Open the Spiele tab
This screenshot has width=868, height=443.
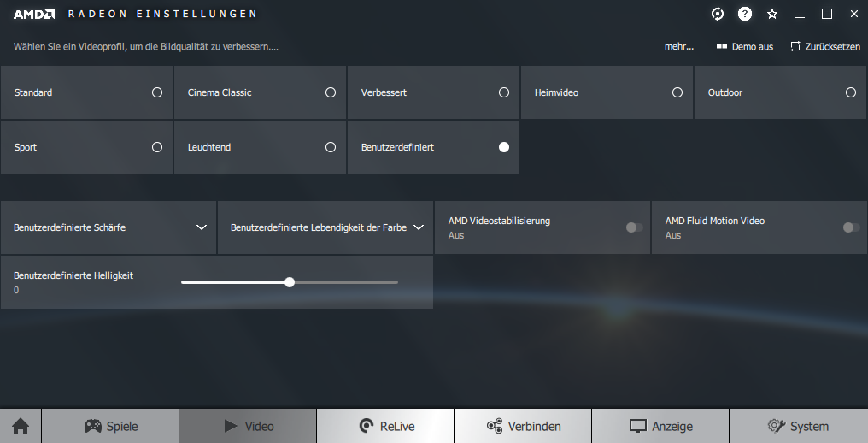110,427
